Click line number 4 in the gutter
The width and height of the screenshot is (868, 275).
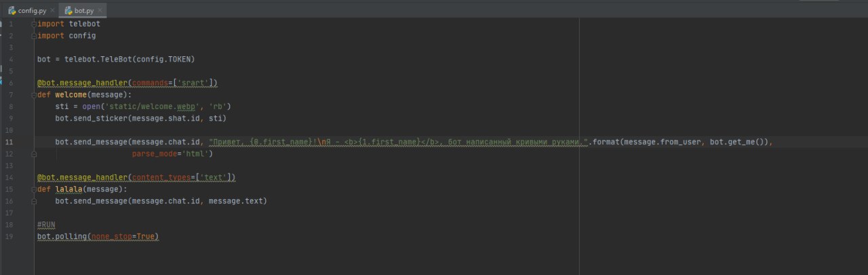(x=11, y=59)
